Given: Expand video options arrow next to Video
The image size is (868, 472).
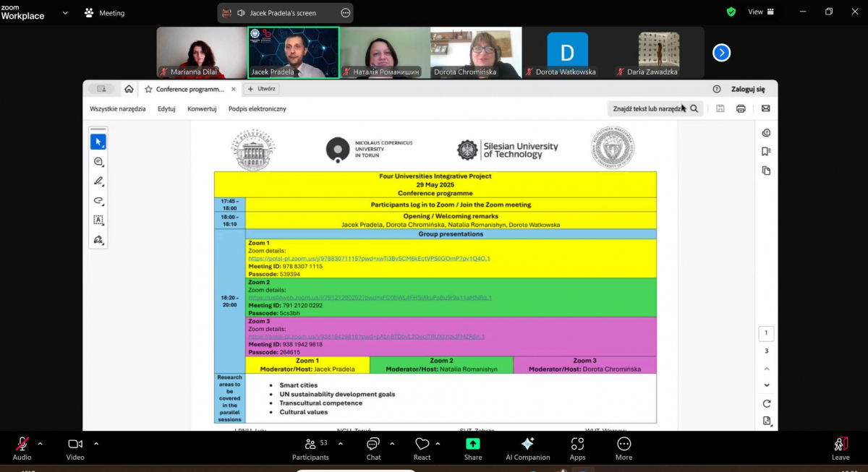Looking at the screenshot, I should pos(96,444).
